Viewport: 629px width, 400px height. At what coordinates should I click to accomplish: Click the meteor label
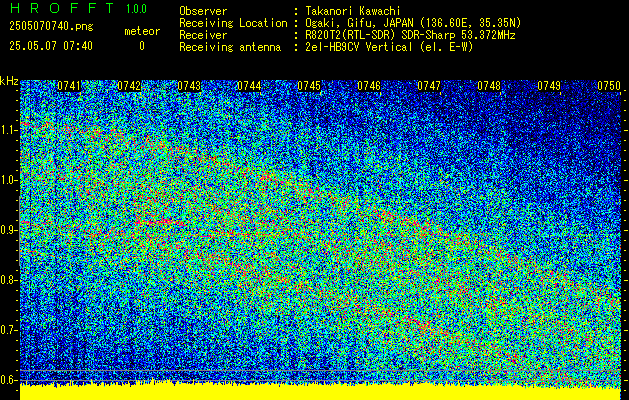pyautogui.click(x=142, y=31)
